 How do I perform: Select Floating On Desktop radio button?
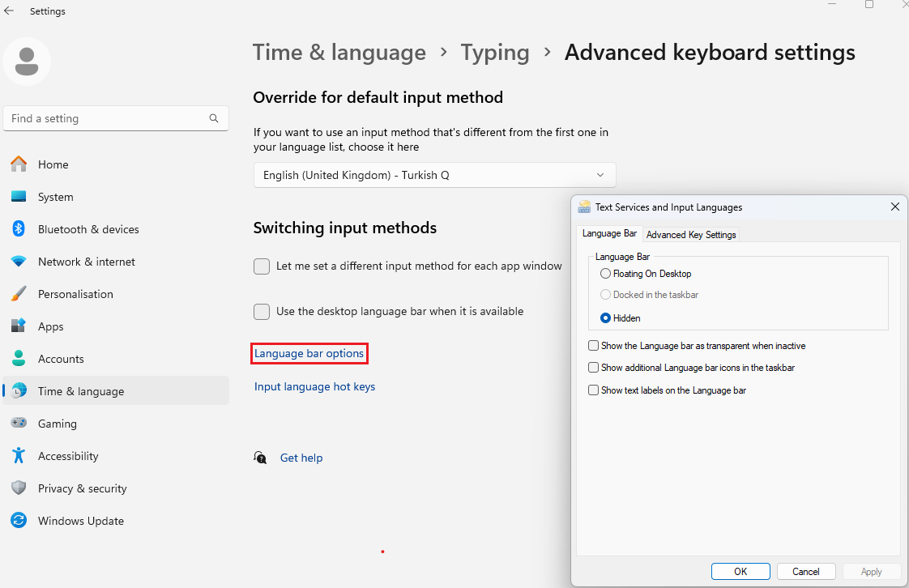click(x=605, y=274)
